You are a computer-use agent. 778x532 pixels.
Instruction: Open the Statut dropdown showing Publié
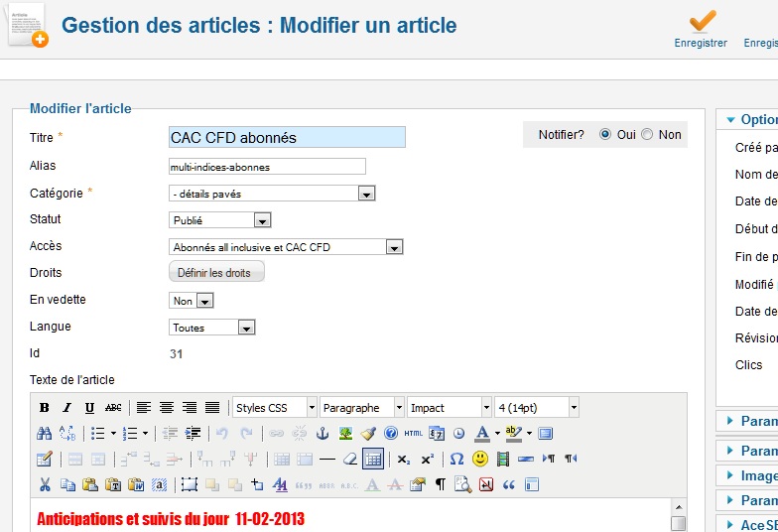click(220, 220)
